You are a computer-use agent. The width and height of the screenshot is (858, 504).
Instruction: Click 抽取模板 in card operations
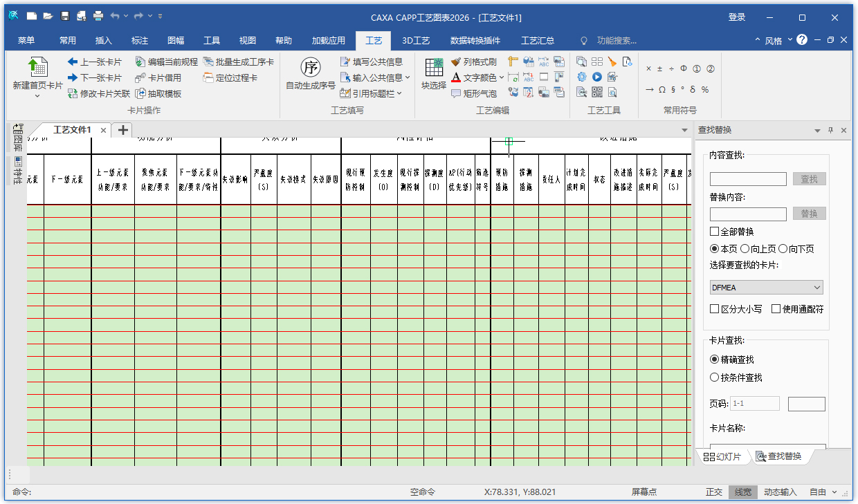[x=158, y=93]
